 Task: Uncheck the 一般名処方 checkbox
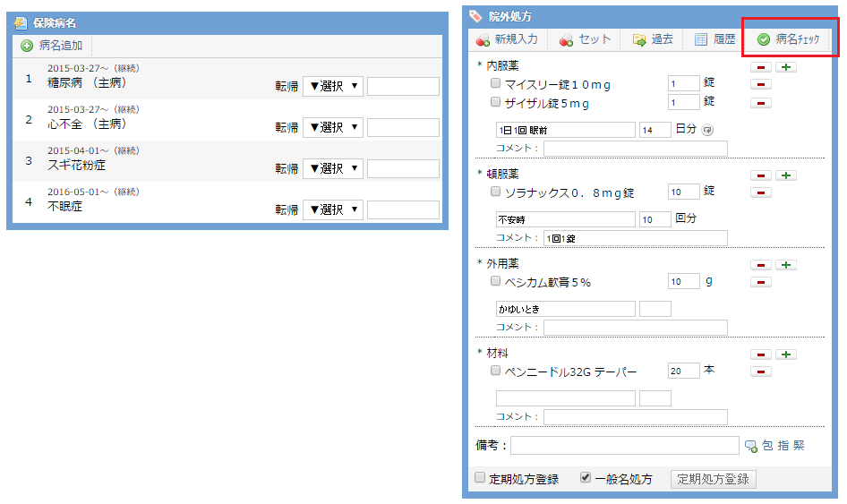[585, 477]
